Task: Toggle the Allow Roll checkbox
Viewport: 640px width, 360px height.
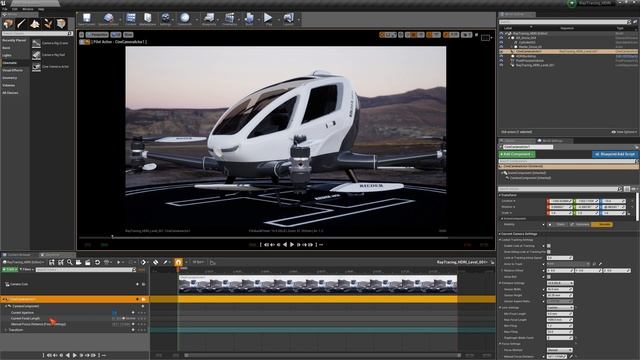Action: (x=549, y=277)
